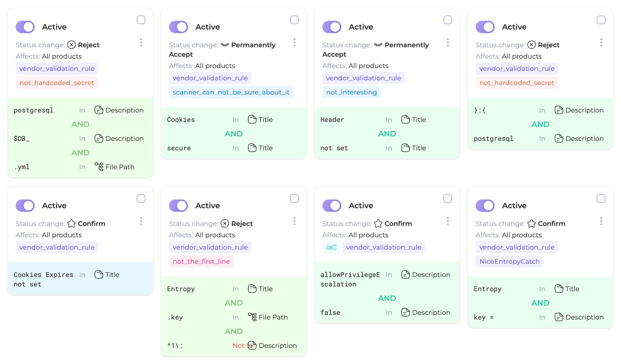Click the In selector next to postgresql
621x364 pixels.
click(82, 110)
